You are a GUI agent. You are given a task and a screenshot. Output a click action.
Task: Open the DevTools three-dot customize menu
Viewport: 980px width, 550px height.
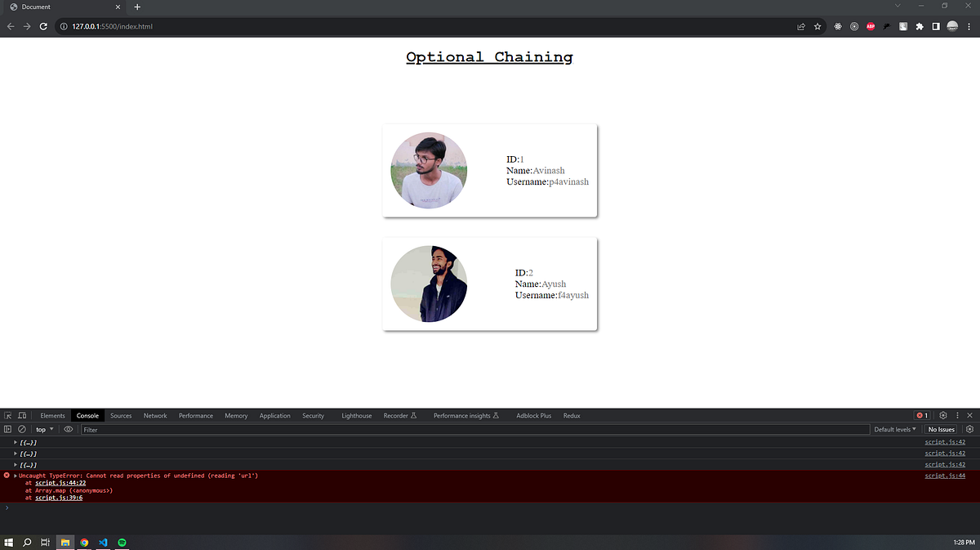pos(957,415)
